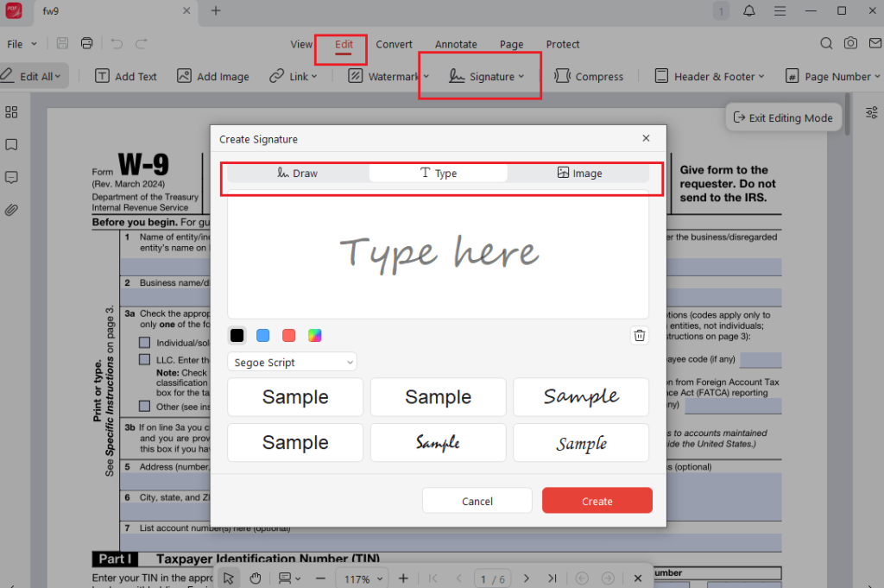Expand the File menu dropdown
The width and height of the screenshot is (884, 588).
pos(22,44)
